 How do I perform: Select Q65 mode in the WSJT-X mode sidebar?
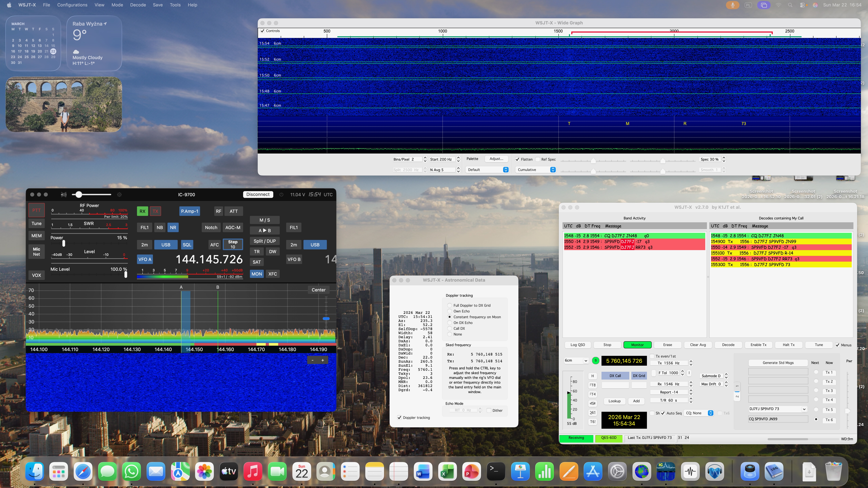click(x=592, y=412)
